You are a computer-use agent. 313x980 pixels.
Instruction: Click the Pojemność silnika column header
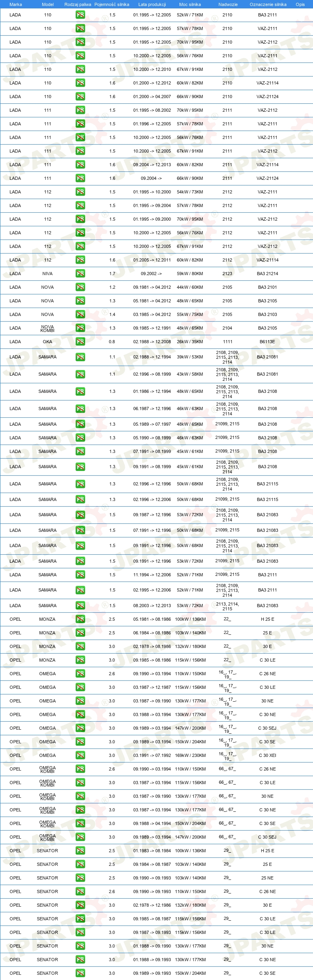click(x=112, y=4)
